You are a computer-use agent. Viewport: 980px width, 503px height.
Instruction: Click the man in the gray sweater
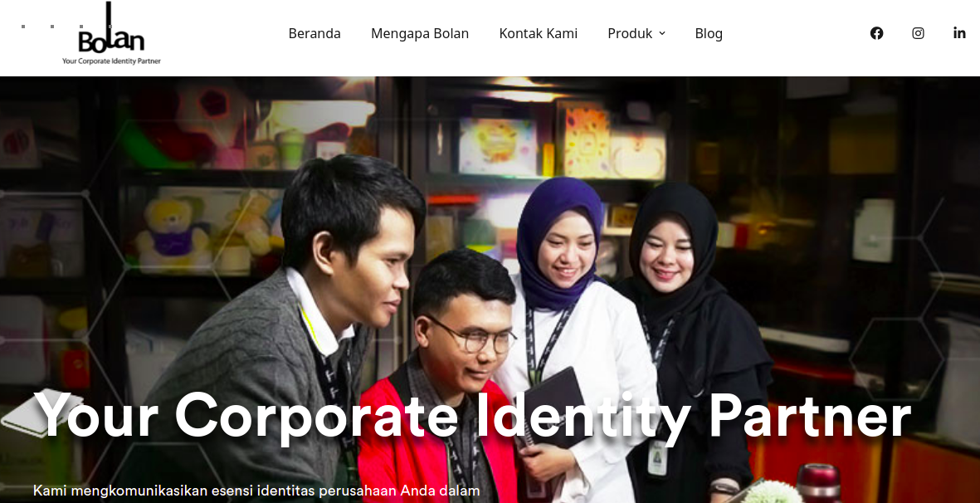click(281, 325)
